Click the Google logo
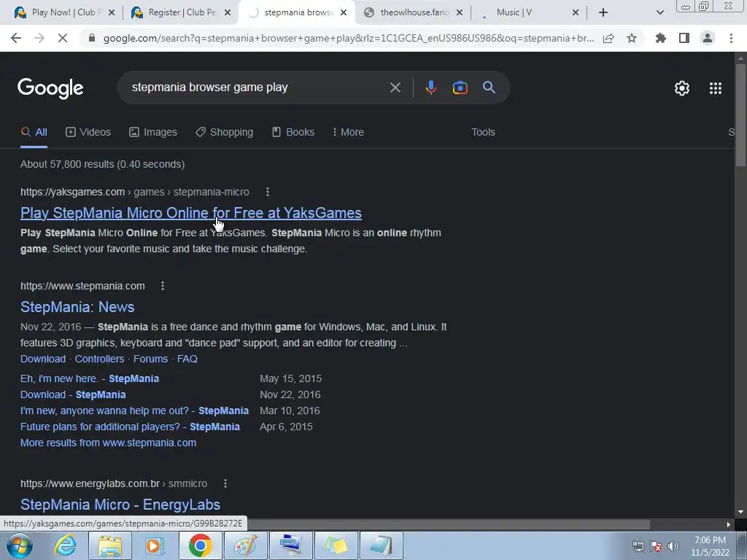 (x=50, y=88)
